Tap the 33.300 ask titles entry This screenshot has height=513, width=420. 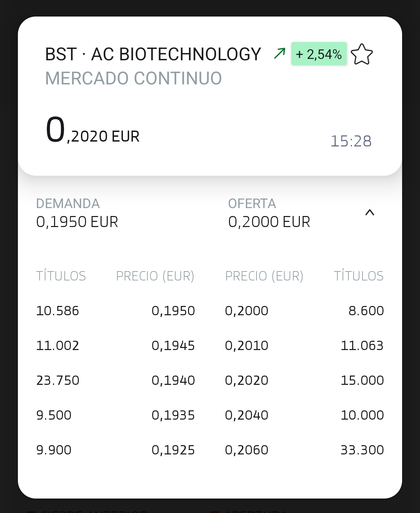click(362, 450)
